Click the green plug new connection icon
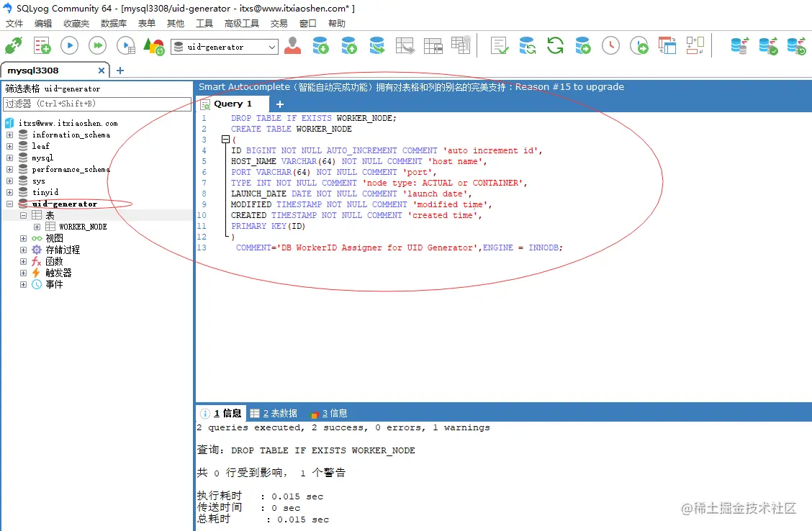This screenshot has width=812, height=531. (14, 46)
